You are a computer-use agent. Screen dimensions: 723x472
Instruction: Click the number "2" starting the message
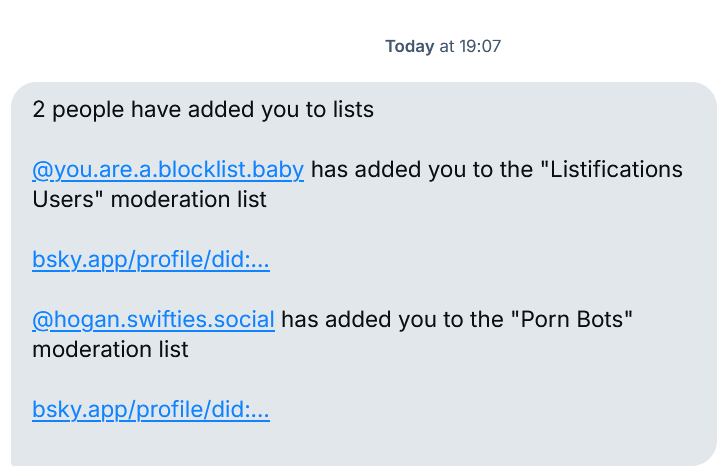39,109
